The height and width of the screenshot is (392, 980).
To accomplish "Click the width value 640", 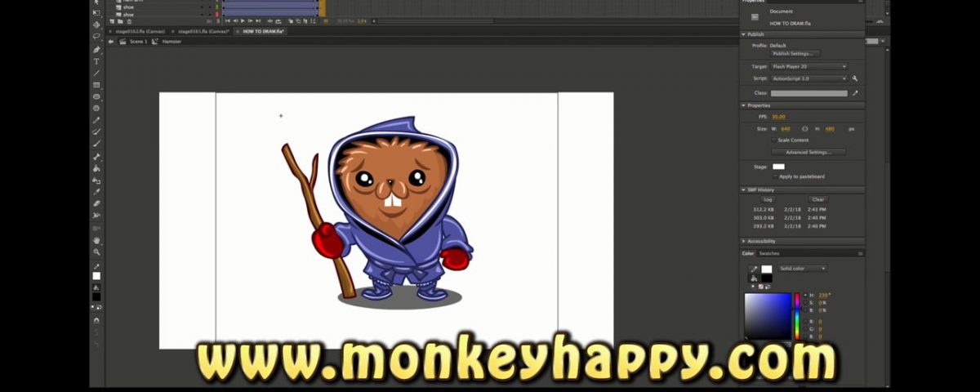I will (x=786, y=129).
